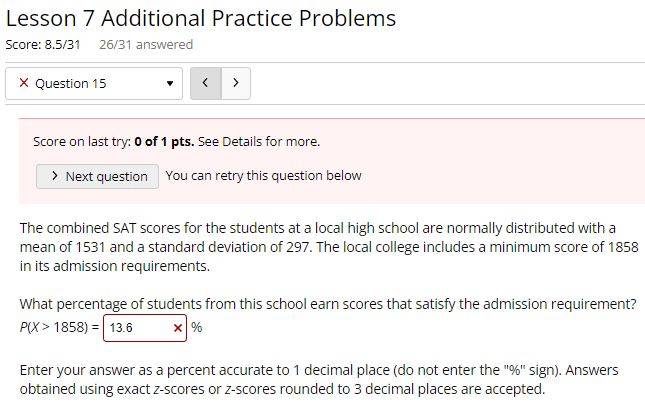Image resolution: width=645 pixels, height=411 pixels.
Task: Open the Question 15 selector dropdown
Action: [94, 84]
